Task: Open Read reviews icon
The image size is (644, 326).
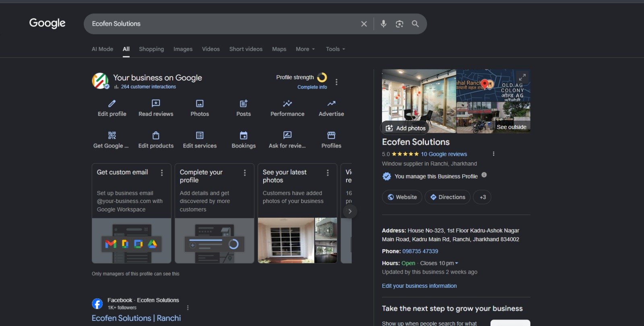Action: [156, 104]
